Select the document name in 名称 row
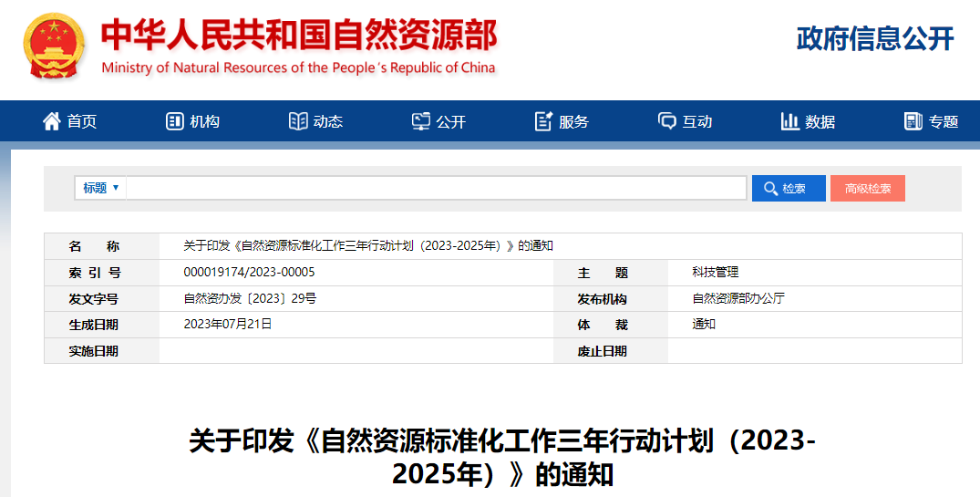Image resolution: width=980 pixels, height=497 pixels. [368, 246]
